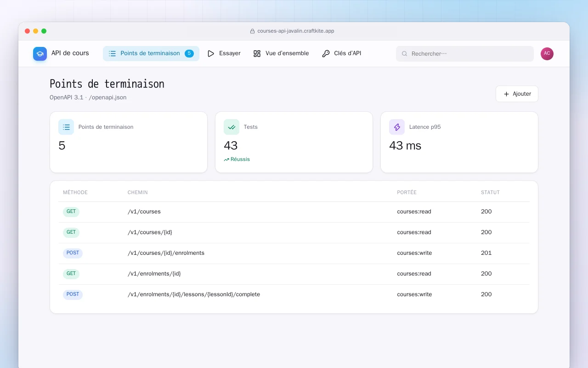
Task: Click the double-check icon on the Tests card
Action: click(232, 127)
